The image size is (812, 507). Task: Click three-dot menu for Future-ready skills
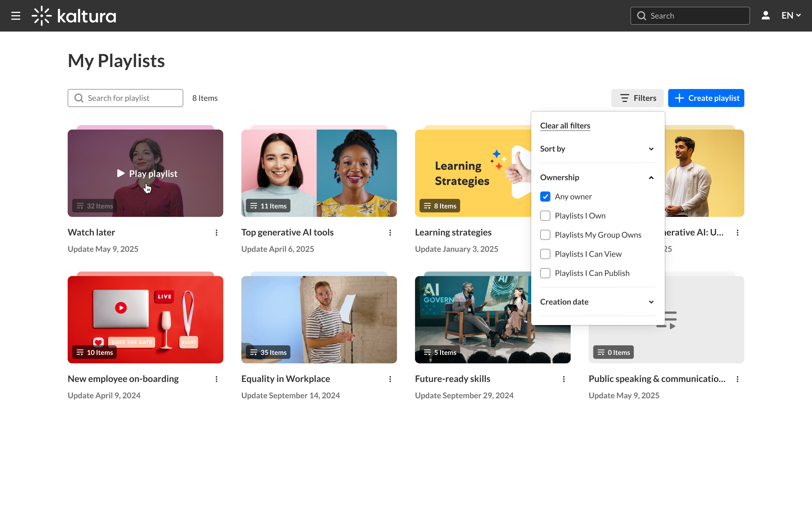pyautogui.click(x=564, y=379)
